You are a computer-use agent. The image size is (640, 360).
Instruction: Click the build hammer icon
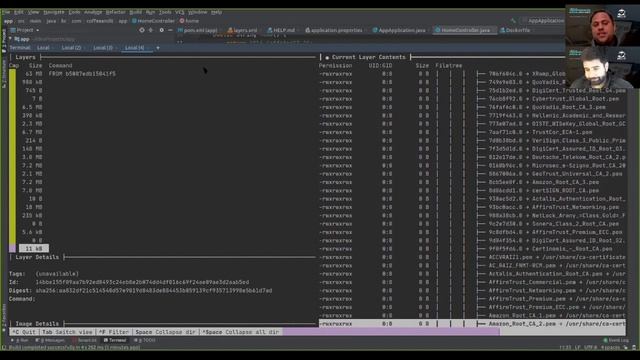[513, 21]
